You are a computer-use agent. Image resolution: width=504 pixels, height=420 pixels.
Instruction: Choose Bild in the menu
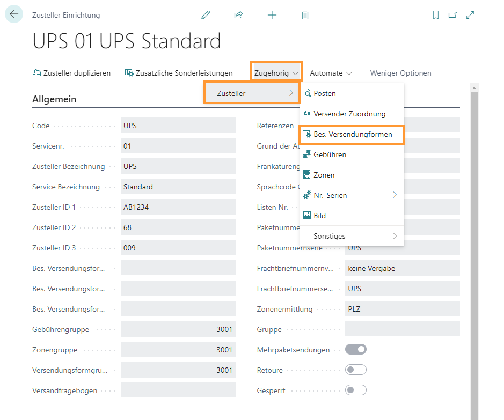click(352, 216)
